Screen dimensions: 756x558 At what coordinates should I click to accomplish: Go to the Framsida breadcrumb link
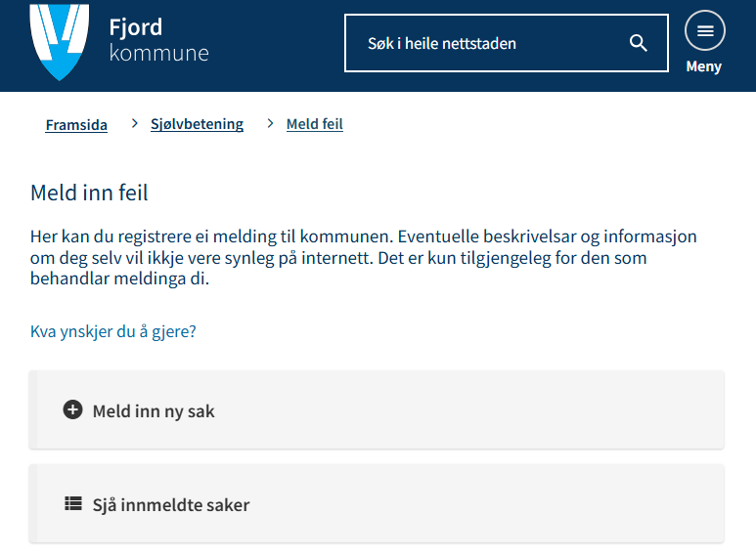click(x=76, y=125)
